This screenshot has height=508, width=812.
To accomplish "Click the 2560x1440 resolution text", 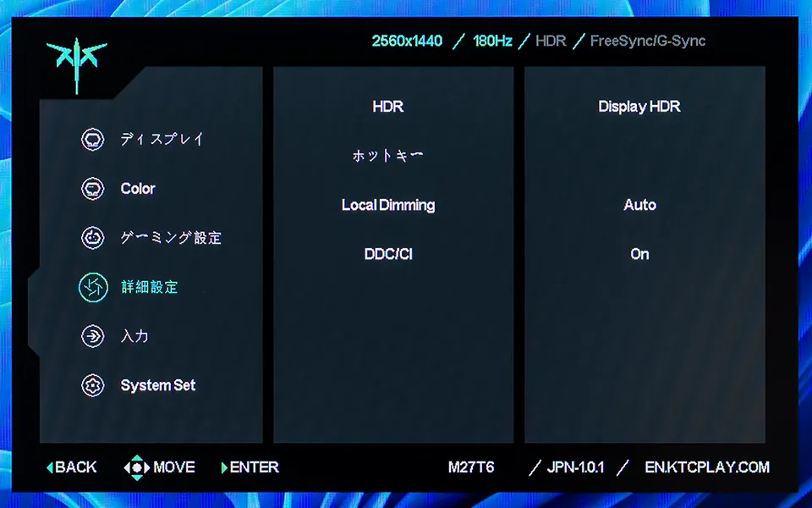I will [x=407, y=41].
